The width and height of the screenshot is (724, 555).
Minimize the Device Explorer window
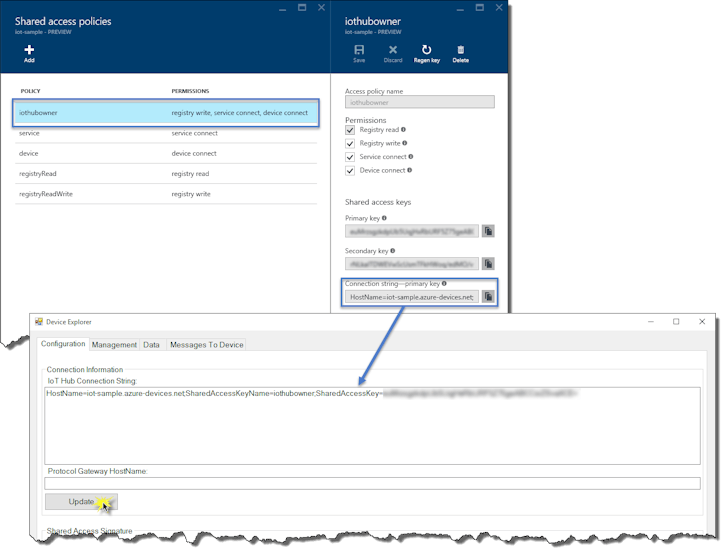pyautogui.click(x=651, y=321)
